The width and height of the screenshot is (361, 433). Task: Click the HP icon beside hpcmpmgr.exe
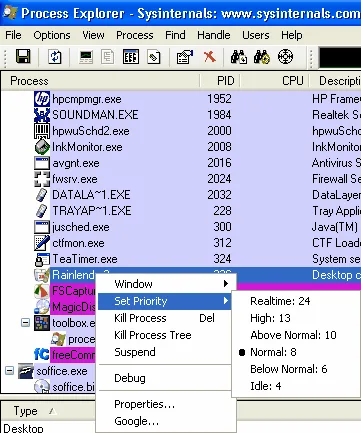[x=42, y=99]
